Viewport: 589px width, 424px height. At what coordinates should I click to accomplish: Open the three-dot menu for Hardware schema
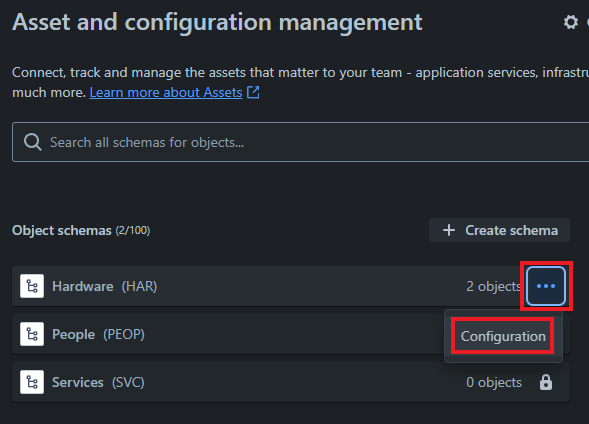[546, 286]
